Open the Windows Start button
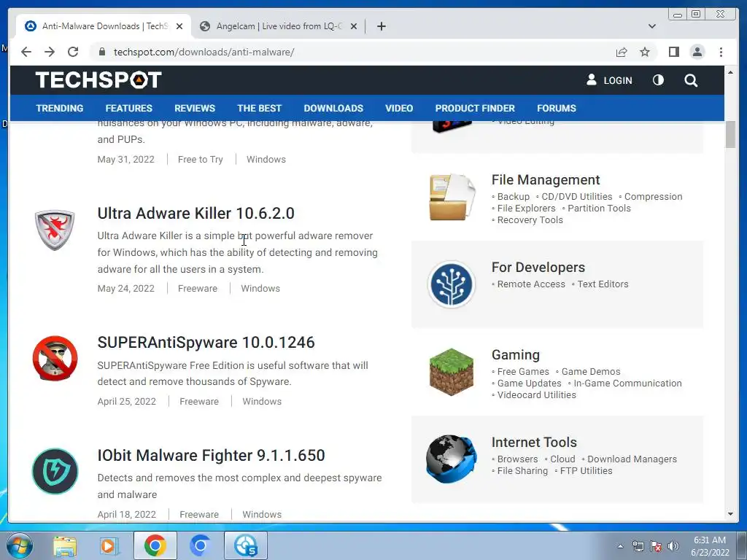This screenshot has height=560, width=747. click(20, 545)
